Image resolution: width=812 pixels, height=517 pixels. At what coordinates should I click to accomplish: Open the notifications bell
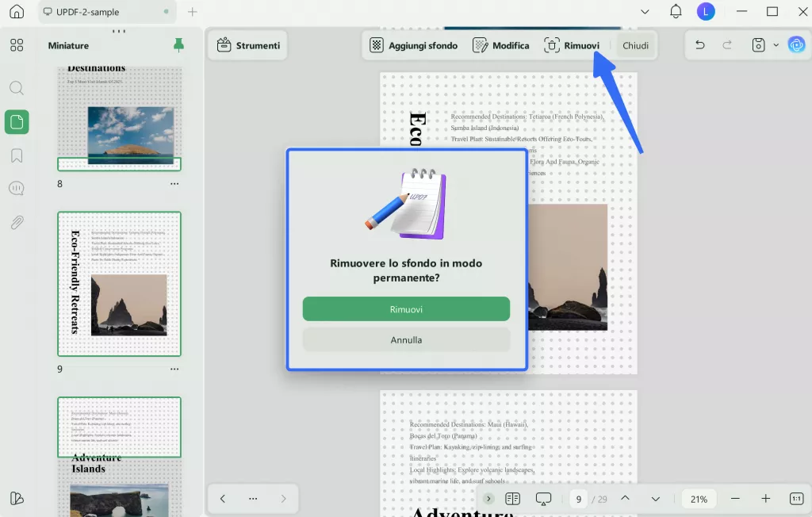676,11
